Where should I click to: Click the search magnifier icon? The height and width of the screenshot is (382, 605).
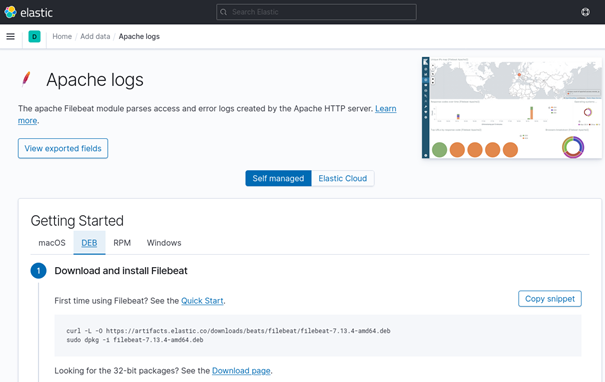pyautogui.click(x=223, y=12)
